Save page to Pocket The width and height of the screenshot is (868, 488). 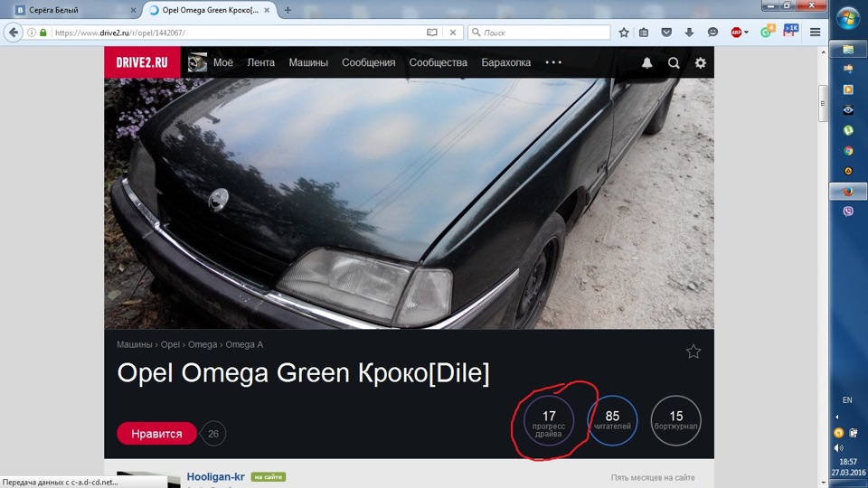(x=666, y=33)
